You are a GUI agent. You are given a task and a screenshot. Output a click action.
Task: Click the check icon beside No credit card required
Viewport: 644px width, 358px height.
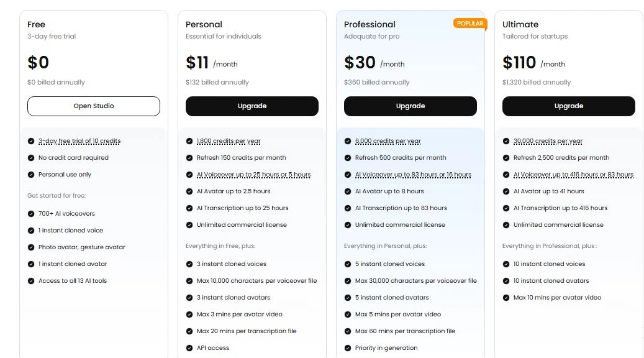pyautogui.click(x=31, y=158)
